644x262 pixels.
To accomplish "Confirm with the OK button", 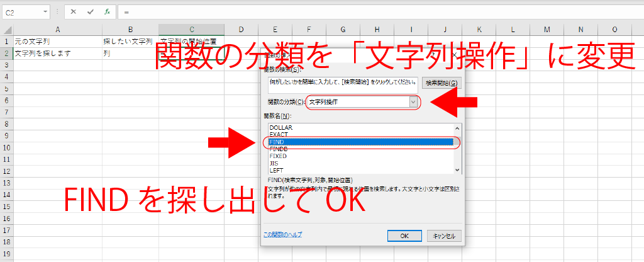I will click(x=404, y=236).
